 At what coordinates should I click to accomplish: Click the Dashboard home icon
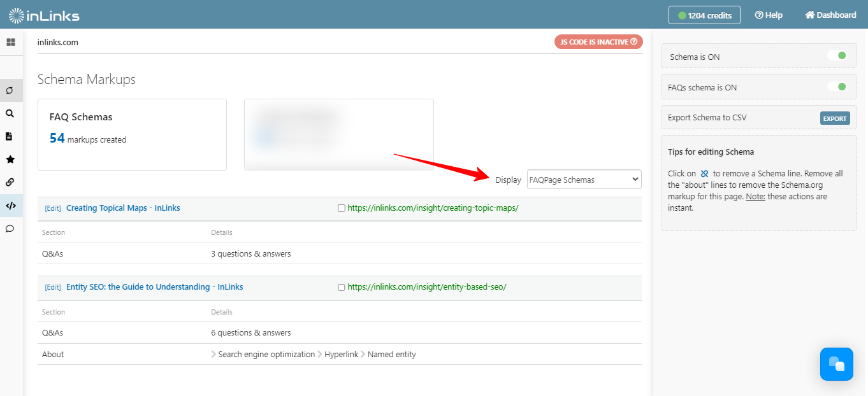tap(810, 15)
